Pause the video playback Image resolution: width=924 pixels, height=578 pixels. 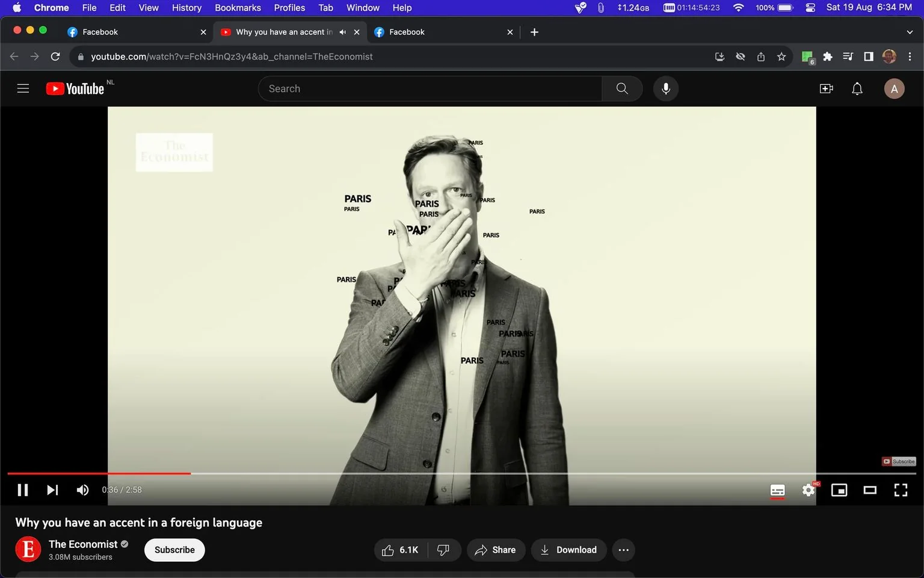click(x=23, y=490)
